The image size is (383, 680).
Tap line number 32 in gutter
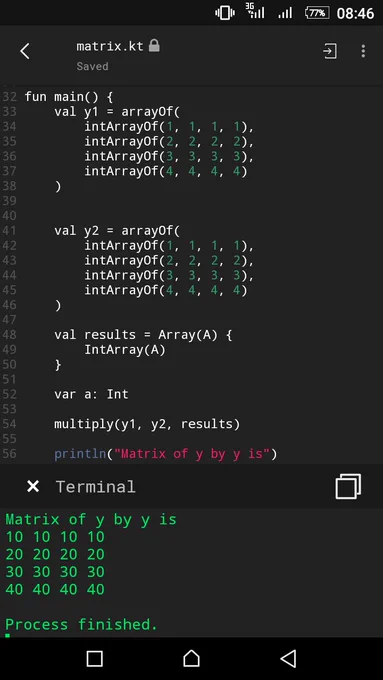click(x=10, y=96)
